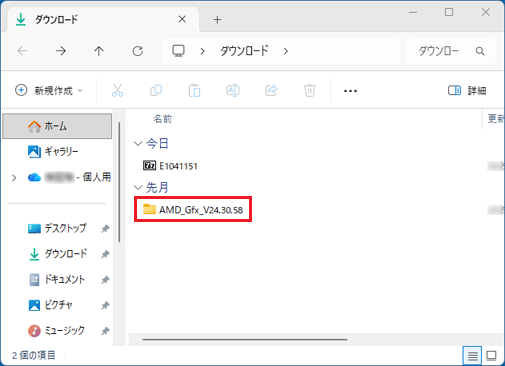This screenshot has width=505, height=366.
Task: Add a new tab with plus button
Action: pos(217,19)
